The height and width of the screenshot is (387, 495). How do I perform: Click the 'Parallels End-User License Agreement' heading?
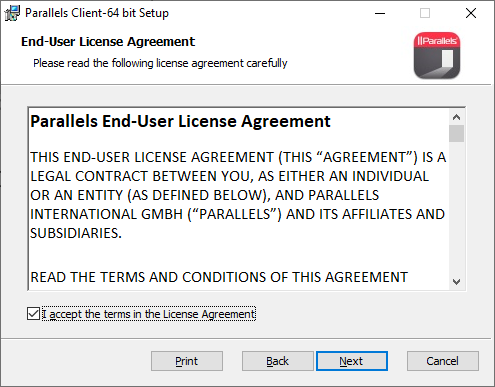pyautogui.click(x=180, y=121)
